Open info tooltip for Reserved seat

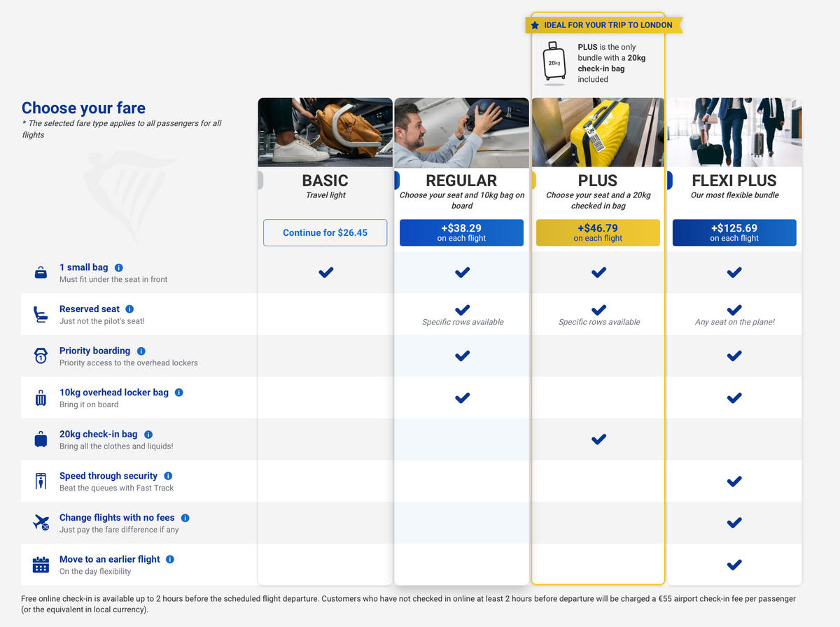pos(129,309)
